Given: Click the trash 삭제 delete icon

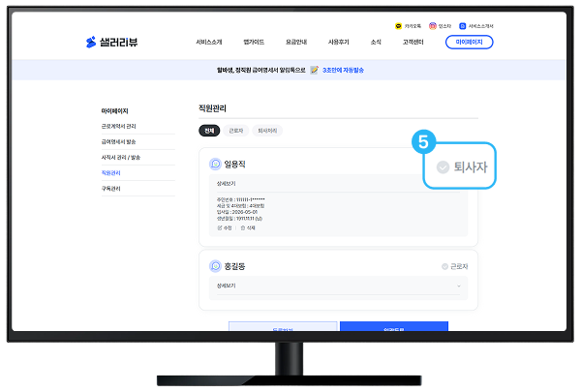Looking at the screenshot, I should pos(243,227).
